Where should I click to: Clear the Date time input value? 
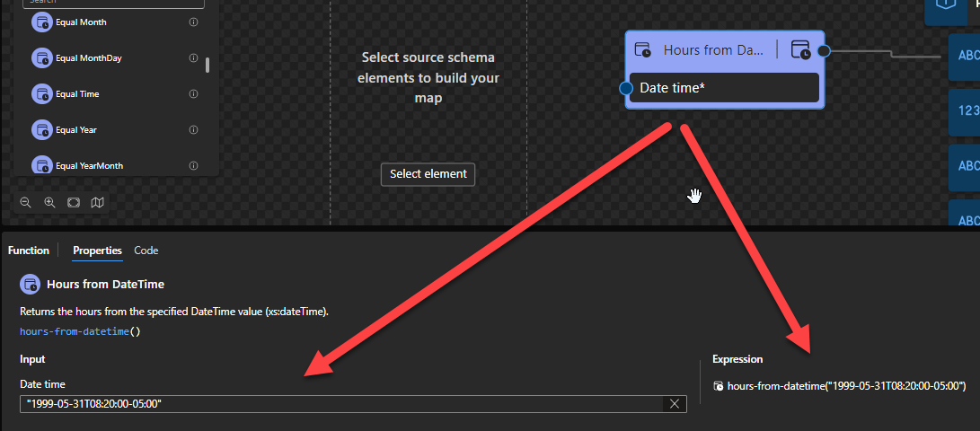tap(675, 404)
